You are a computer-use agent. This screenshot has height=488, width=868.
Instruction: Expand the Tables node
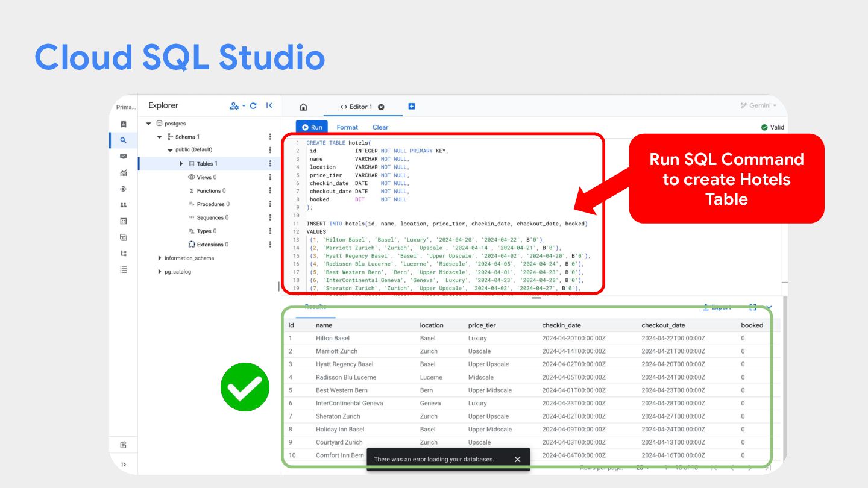181,164
